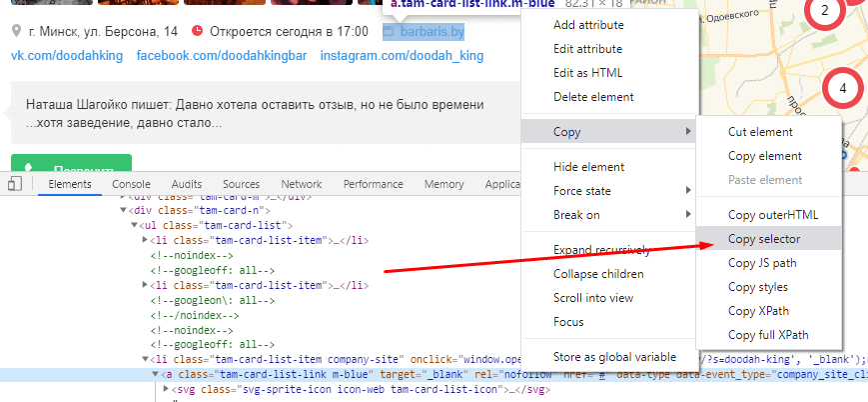868x402 pixels.
Task: Click the text Откроется сегодня в 17:00
Action: (x=289, y=32)
